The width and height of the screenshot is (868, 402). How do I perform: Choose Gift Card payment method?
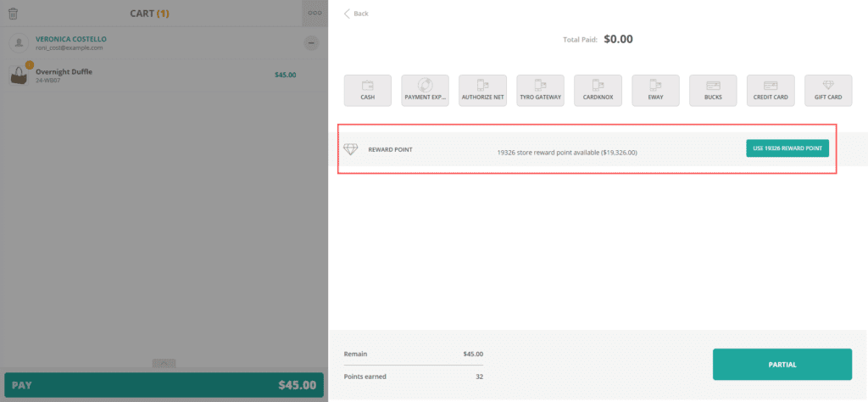click(828, 90)
